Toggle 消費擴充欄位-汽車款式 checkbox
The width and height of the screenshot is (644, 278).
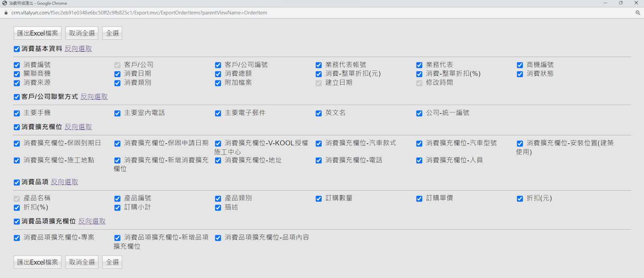pos(319,143)
